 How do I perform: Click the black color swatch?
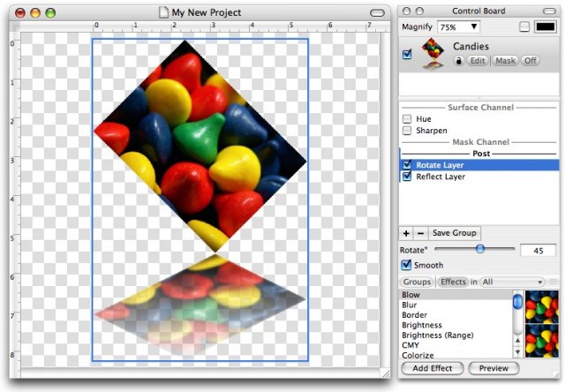[x=546, y=26]
